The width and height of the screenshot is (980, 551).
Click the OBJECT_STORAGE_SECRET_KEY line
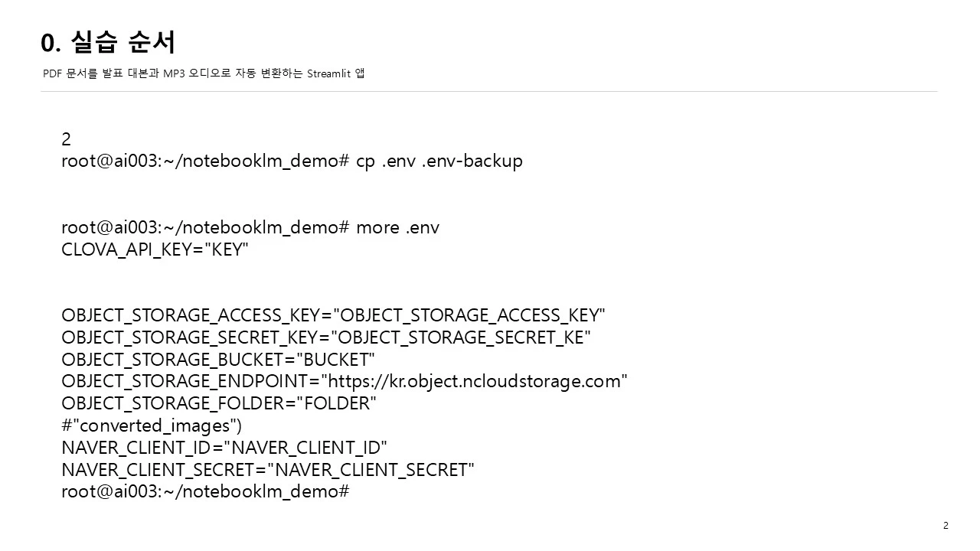326,337
